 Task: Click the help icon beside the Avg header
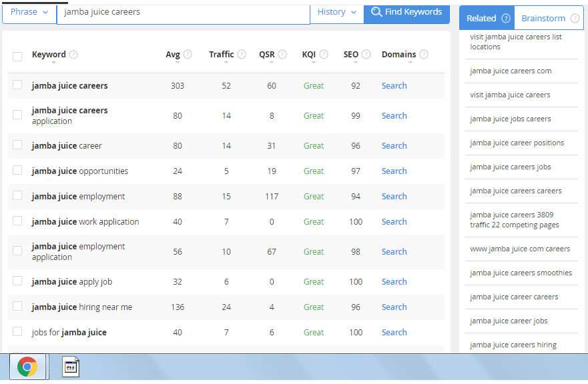188,55
